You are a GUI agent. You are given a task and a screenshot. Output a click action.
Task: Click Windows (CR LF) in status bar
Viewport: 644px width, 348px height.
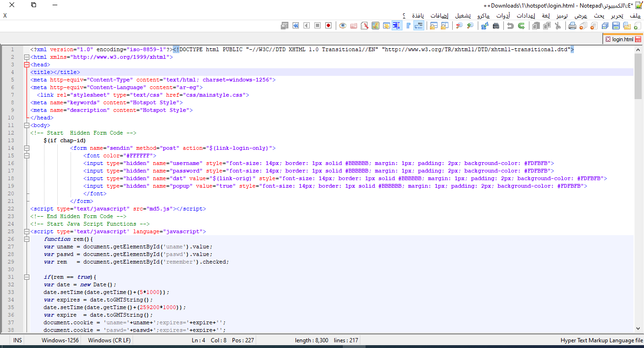point(109,340)
